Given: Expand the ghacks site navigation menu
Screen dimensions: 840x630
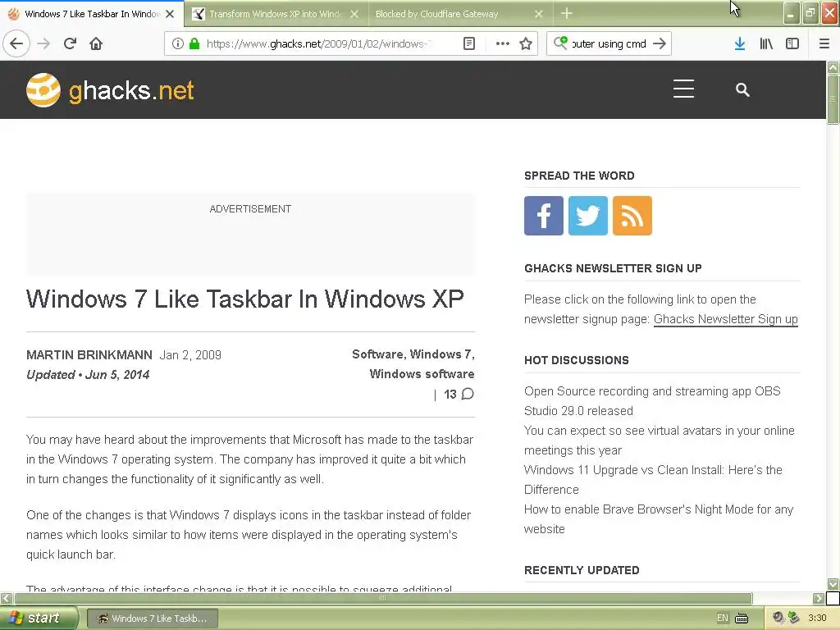Looking at the screenshot, I should (x=683, y=89).
